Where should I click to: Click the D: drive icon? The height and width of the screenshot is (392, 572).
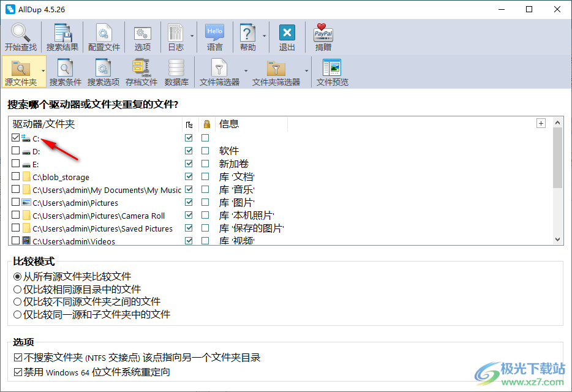click(26, 151)
